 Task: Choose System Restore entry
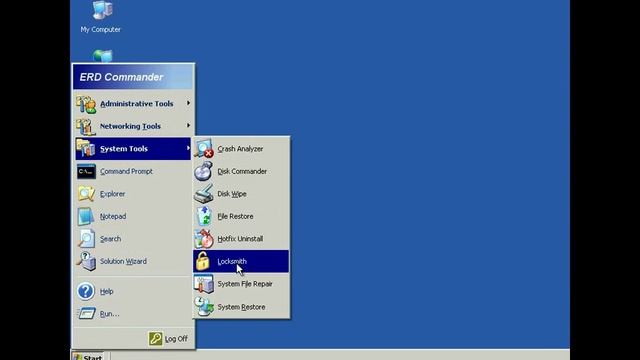(x=241, y=307)
